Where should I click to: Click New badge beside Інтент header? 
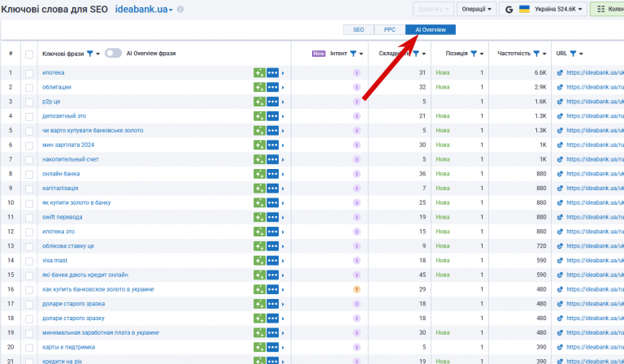coord(318,54)
